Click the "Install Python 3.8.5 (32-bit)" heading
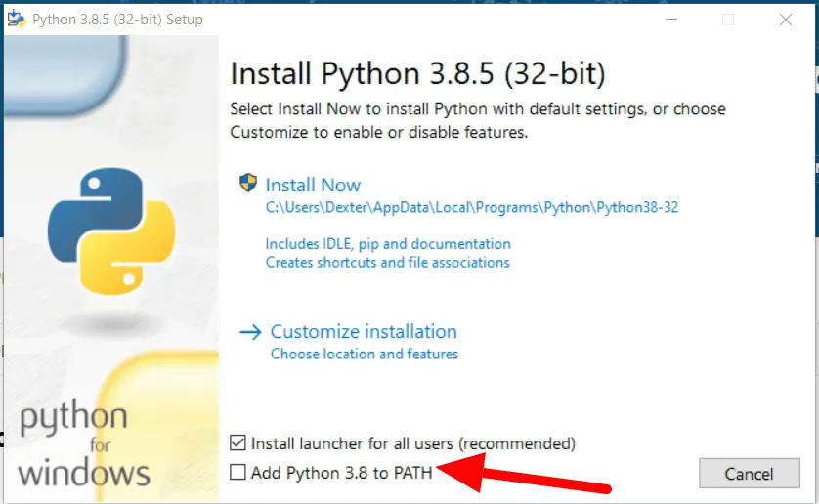Viewport: 819px width, 504px height. 417,73
